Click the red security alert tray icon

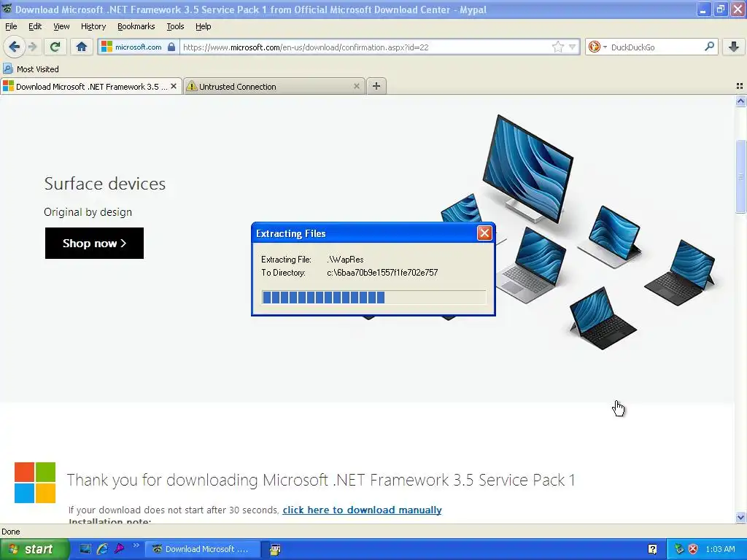[x=693, y=549]
